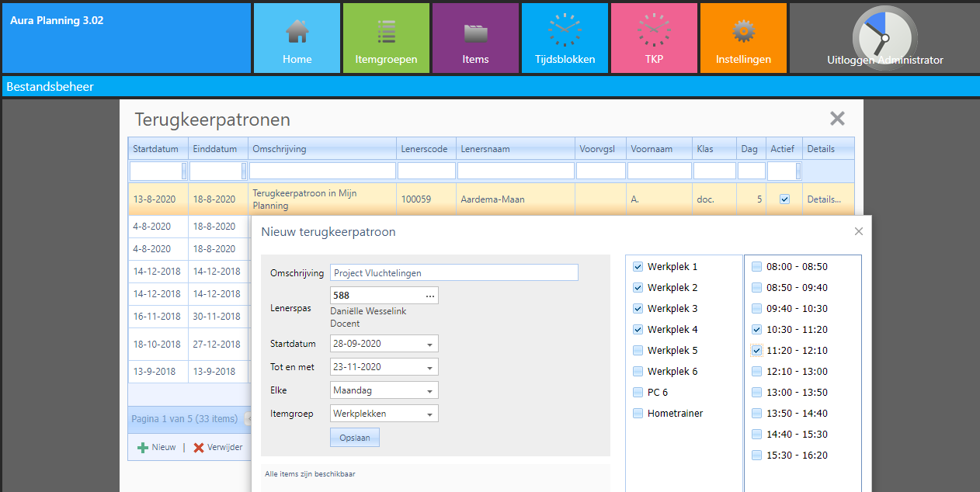Open Instellingen gear icon tile
980x492 pixels.
click(743, 38)
